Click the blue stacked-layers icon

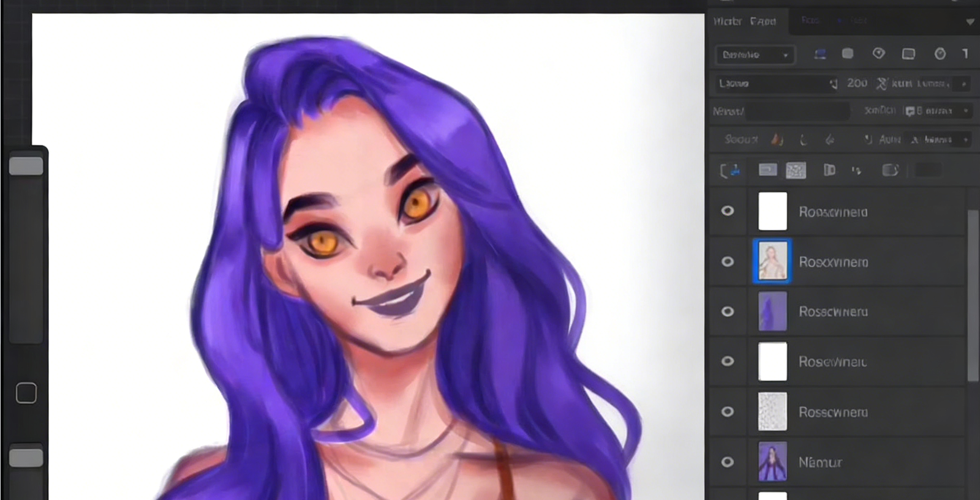820,54
